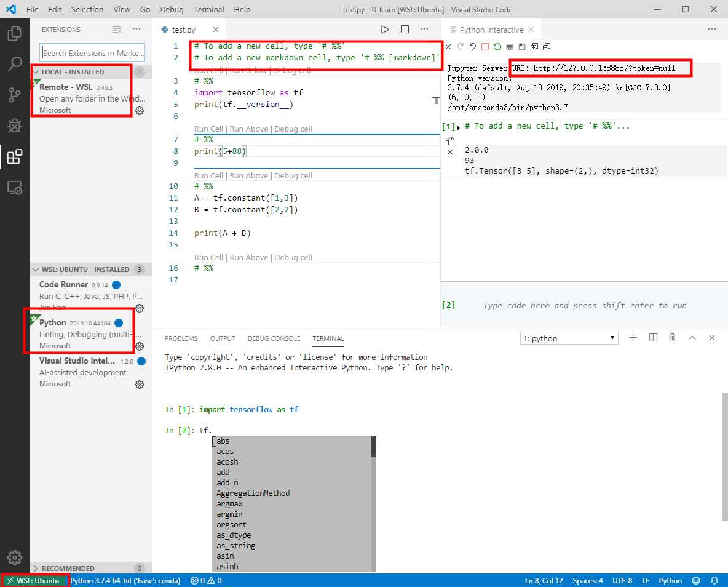This screenshot has height=587, width=728.
Task: Open Extensions panel more actions ellipsis
Action: click(136, 30)
